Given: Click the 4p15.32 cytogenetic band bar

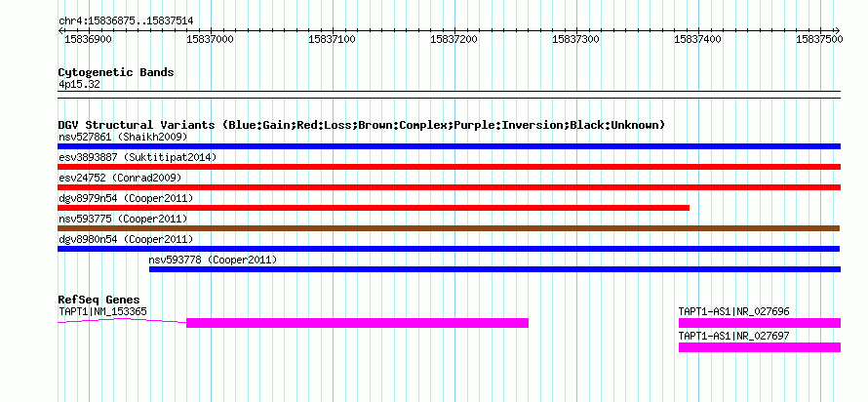Looking at the screenshot, I should 449,95.
